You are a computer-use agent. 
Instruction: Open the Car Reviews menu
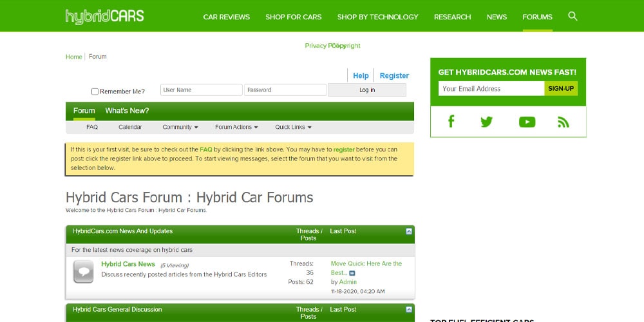point(226,17)
